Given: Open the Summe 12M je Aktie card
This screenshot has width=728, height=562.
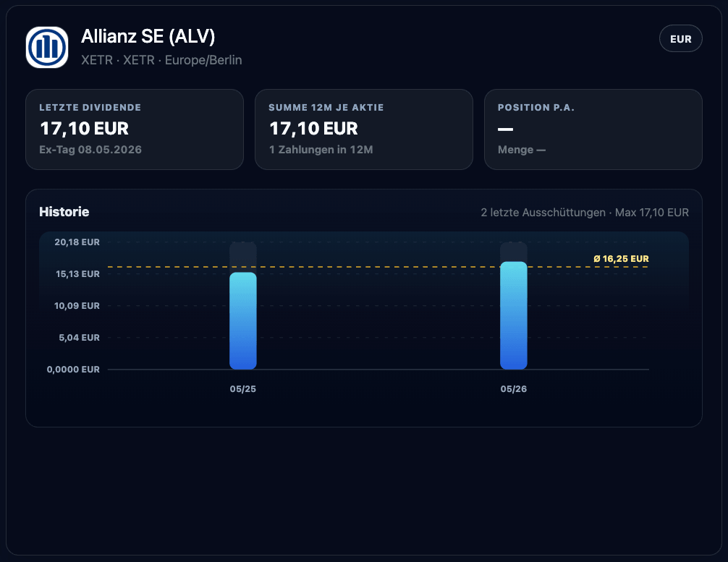Looking at the screenshot, I should (x=364, y=129).
